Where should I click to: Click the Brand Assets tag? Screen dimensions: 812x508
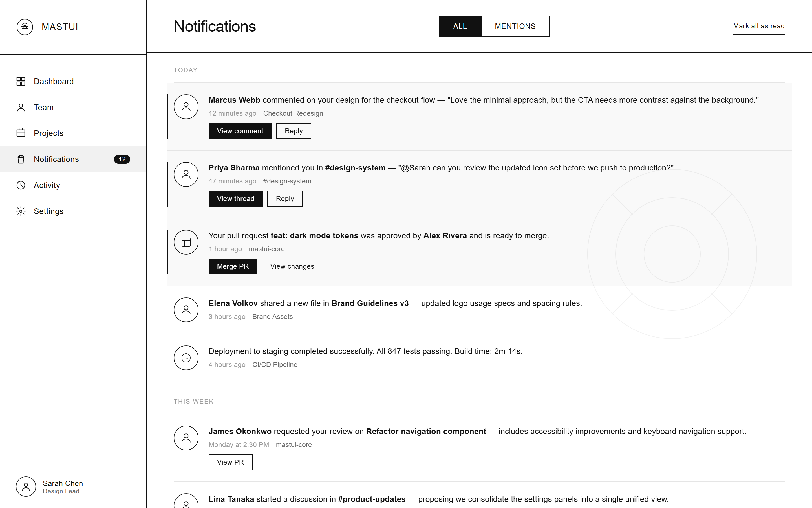point(272,316)
